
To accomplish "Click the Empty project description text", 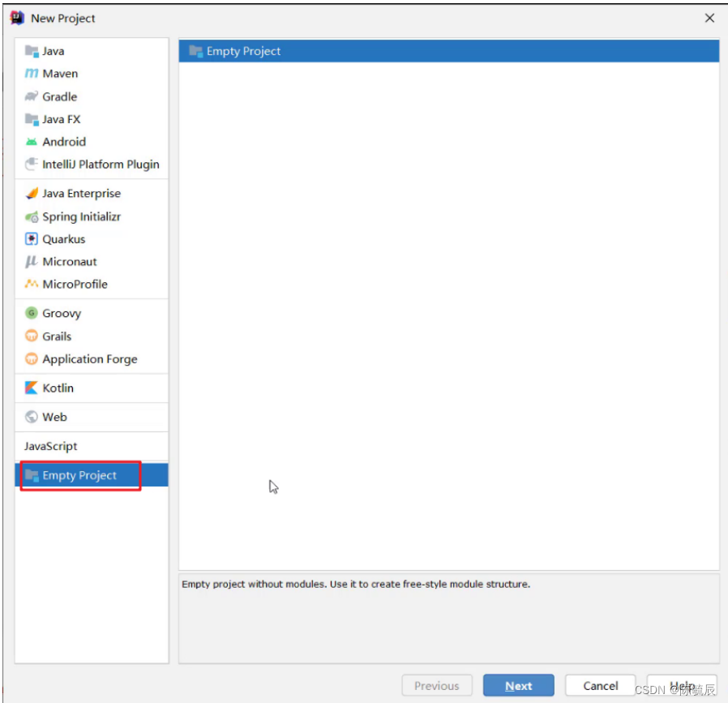I will [x=356, y=584].
